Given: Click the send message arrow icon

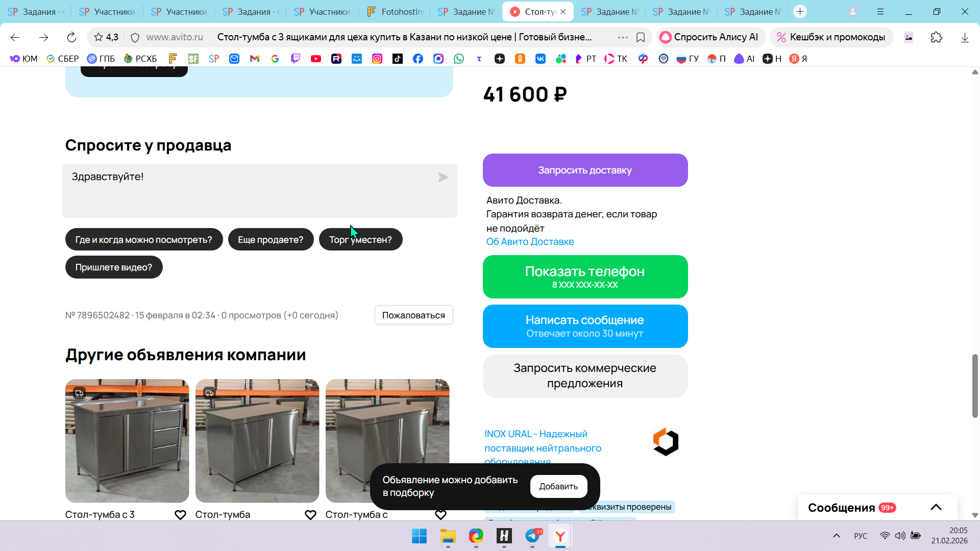Looking at the screenshot, I should click(443, 177).
